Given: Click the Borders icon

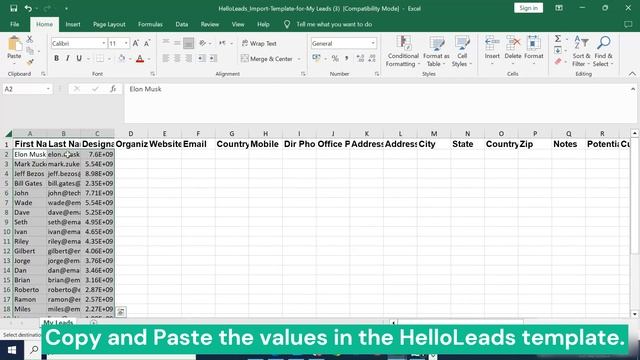Looking at the screenshot, I should 100,58.
